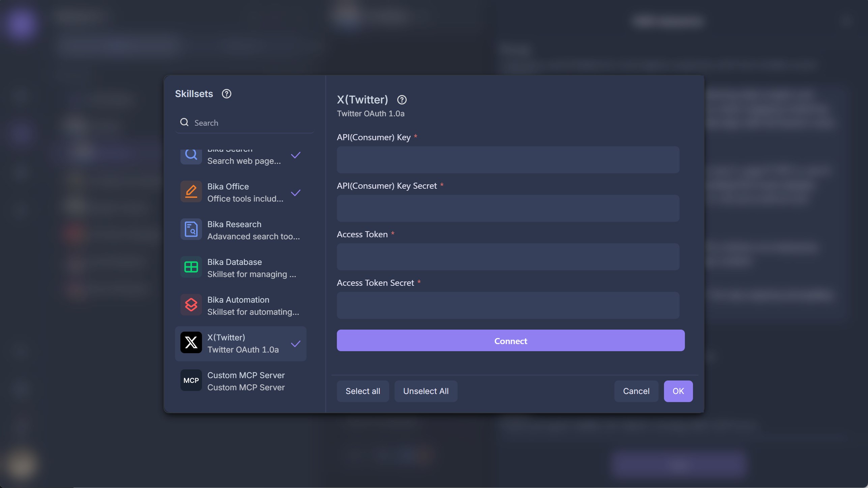Viewport: 868px width, 488px height.
Task: Click the 'Skillset for automating...' description text
Action: coord(253,312)
